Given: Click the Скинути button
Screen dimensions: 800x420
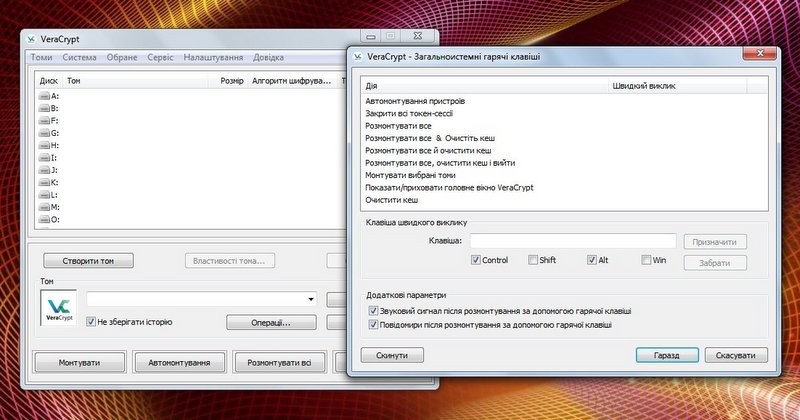Looking at the screenshot, I should point(392,355).
